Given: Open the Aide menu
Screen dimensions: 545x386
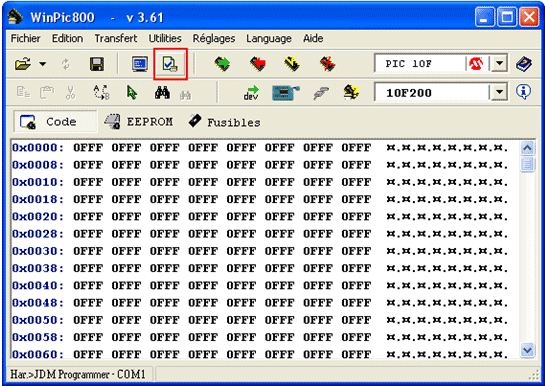Looking at the screenshot, I should (x=313, y=38).
